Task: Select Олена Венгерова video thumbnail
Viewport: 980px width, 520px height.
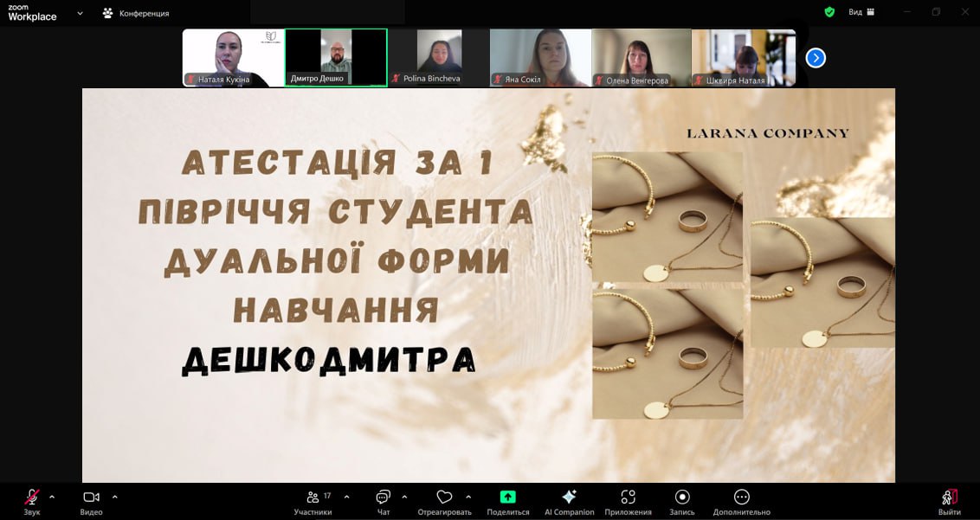Action: point(642,57)
